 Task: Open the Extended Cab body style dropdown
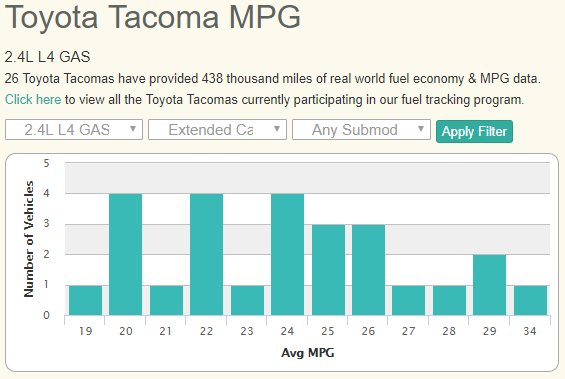tap(217, 130)
